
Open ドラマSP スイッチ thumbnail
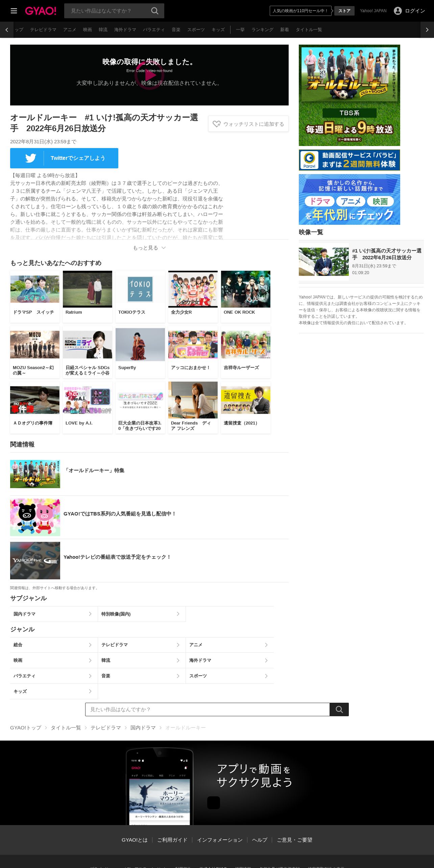pyautogui.click(x=35, y=289)
